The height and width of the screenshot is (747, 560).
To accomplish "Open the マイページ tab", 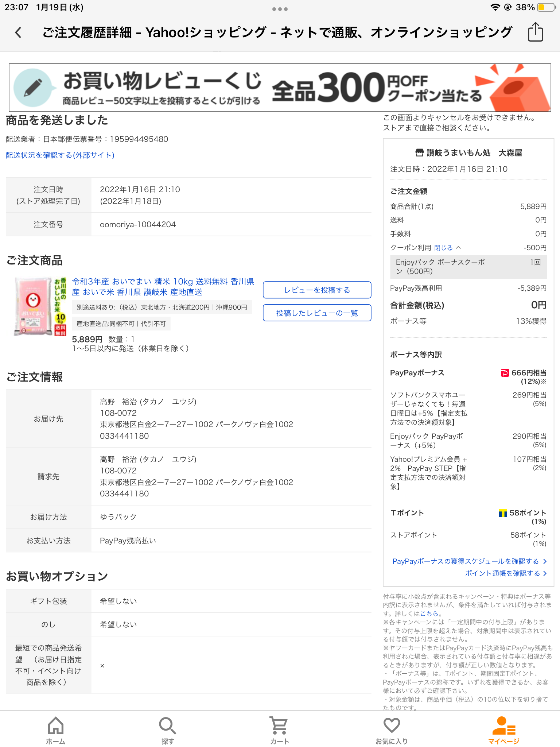I will coord(503,730).
